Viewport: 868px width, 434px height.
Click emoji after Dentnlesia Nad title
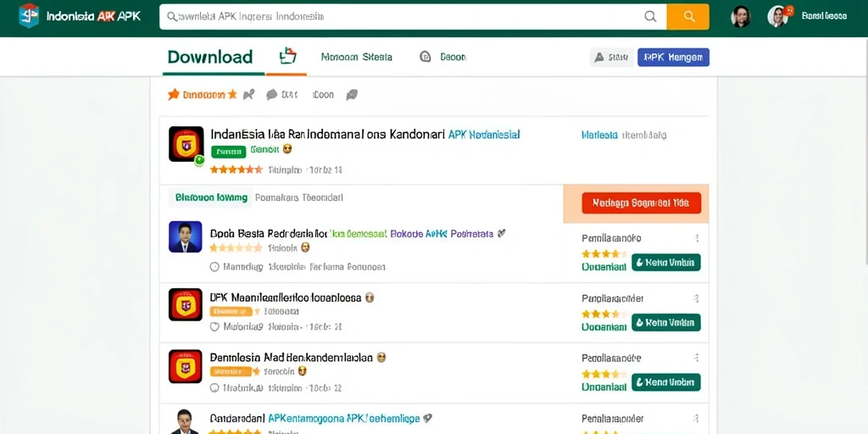(x=381, y=358)
